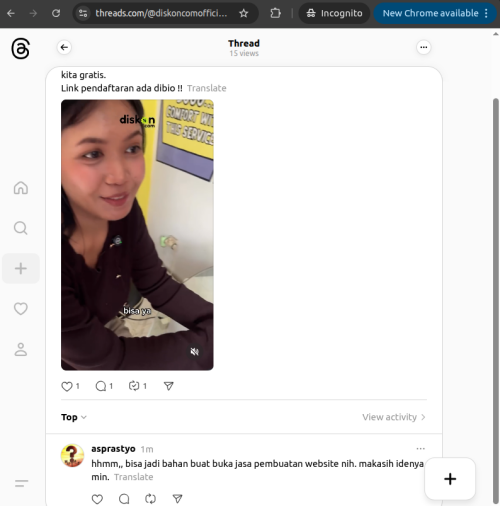This screenshot has width=500, height=506.
Task: Open Chrome extensions puzzle icon
Action: click(x=275, y=13)
